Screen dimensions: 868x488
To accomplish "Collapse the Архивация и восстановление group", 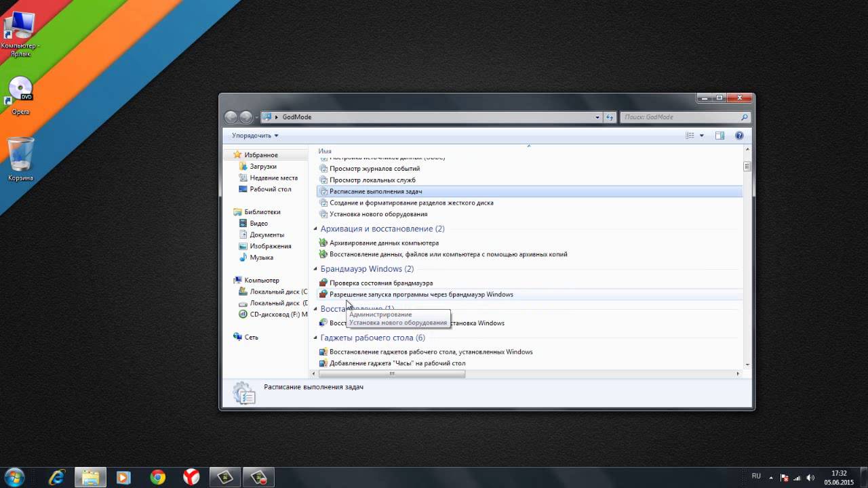I will [316, 229].
